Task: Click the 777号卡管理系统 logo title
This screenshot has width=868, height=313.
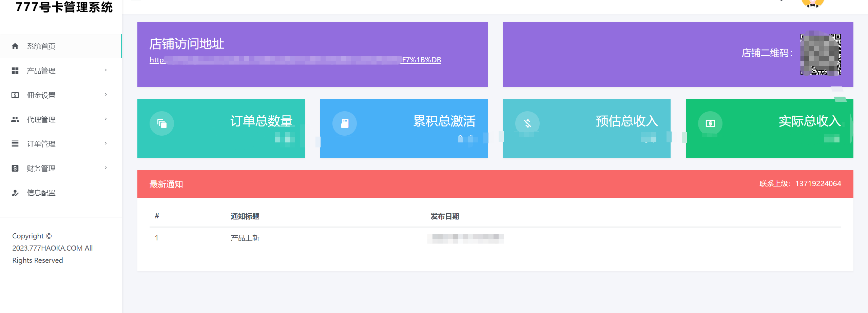Action: (x=64, y=7)
